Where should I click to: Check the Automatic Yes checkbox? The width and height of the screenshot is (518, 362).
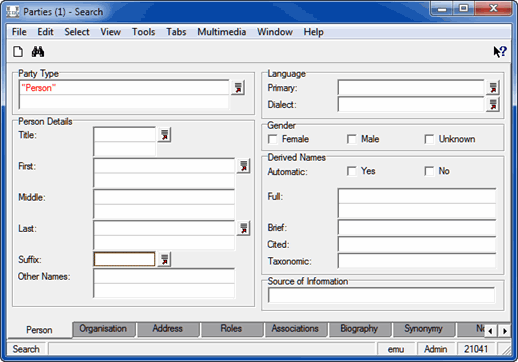[352, 171]
